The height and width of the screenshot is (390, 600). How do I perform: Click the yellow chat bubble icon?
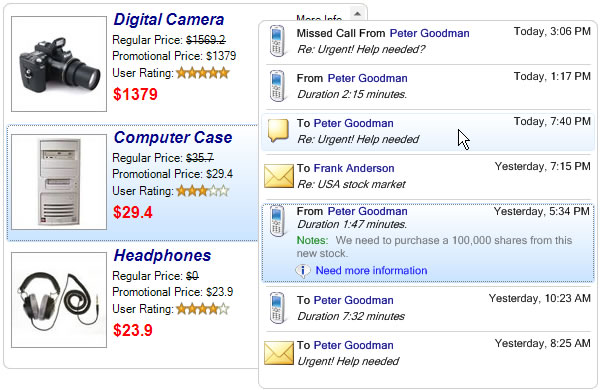pos(278,131)
